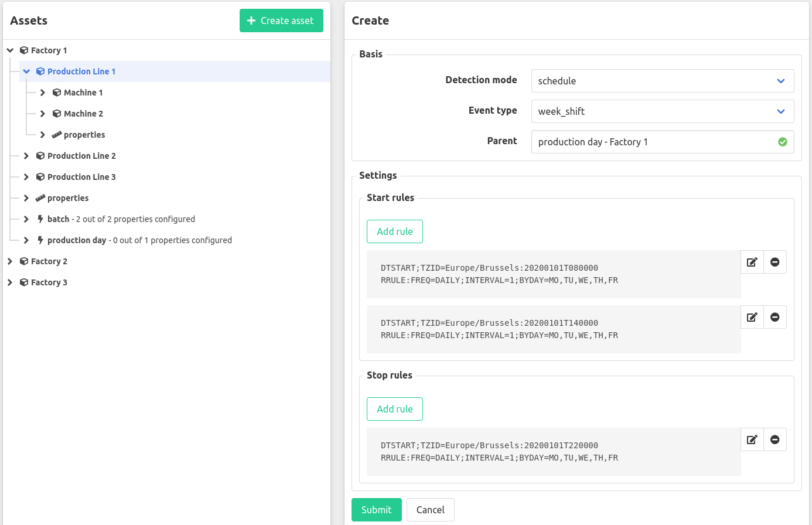The width and height of the screenshot is (812, 525).
Task: Expand the Factory 3 node
Action: (10, 282)
